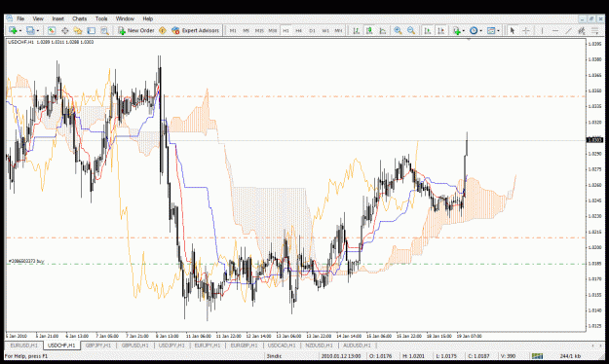Set the M1 timeframe

[x=233, y=30]
